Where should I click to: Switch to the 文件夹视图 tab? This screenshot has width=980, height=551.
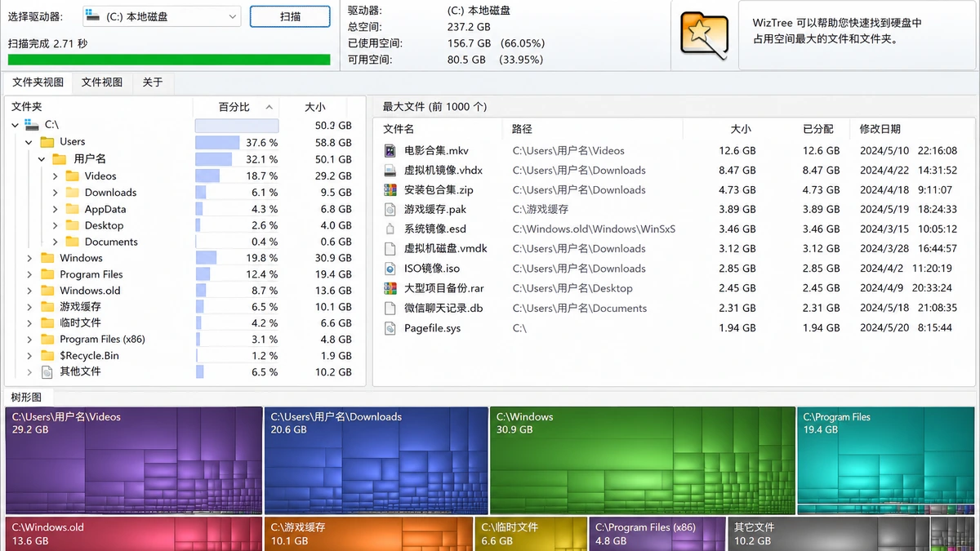coord(38,82)
